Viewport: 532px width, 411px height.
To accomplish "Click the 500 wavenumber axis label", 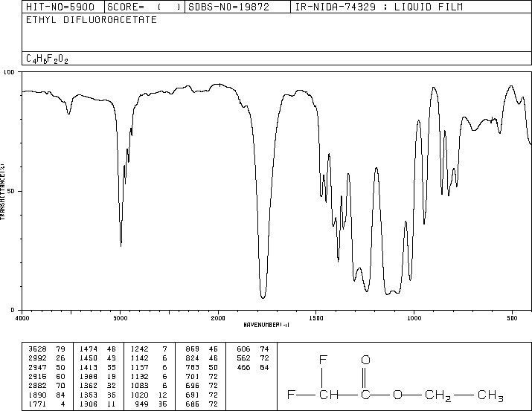I will [x=512, y=318].
